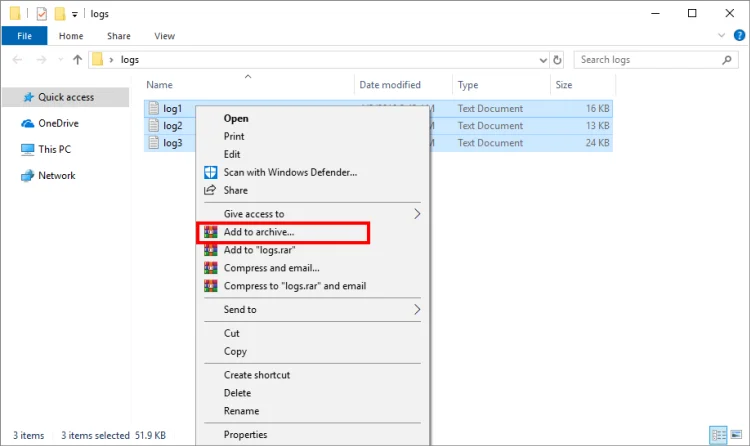Open This PC in navigation pane
Screen dimensions: 750x446
coord(54,149)
